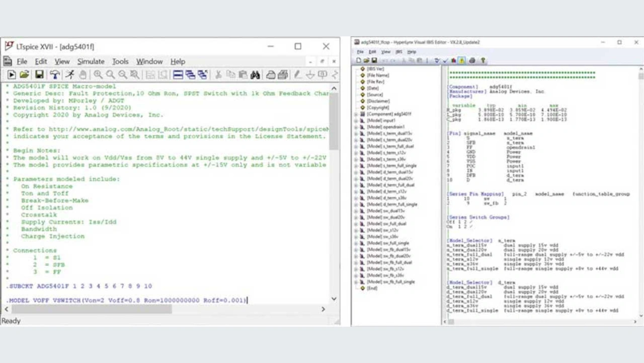Click the binoculars Find icon

pos(255,75)
